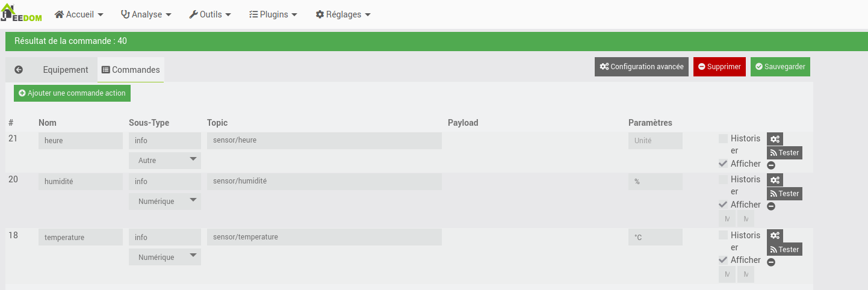Switch to the Equipement tab

(66, 70)
